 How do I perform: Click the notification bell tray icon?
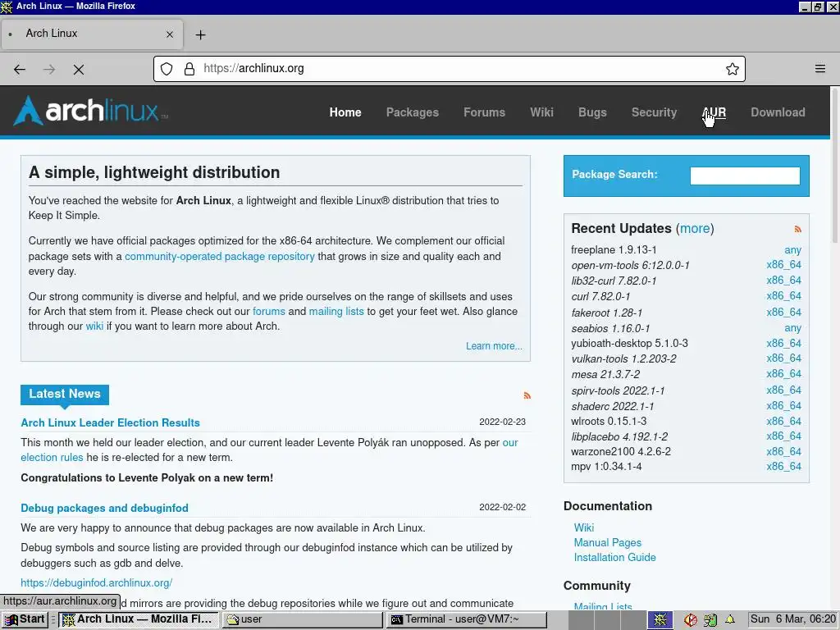(729, 620)
